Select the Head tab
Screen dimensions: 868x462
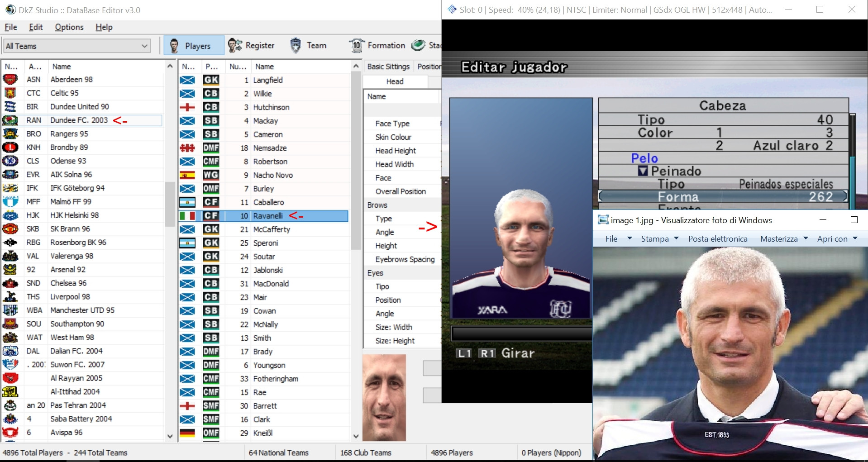tap(395, 81)
